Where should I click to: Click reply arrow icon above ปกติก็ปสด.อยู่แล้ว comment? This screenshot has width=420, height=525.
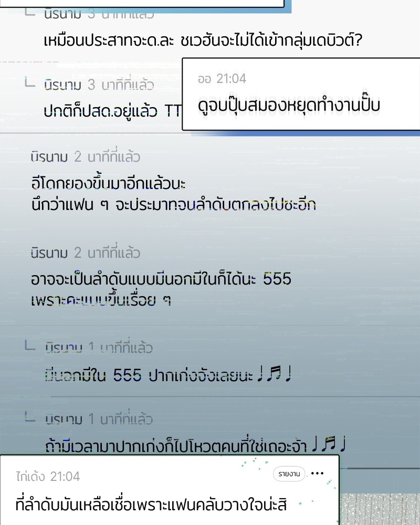pyautogui.click(x=30, y=82)
